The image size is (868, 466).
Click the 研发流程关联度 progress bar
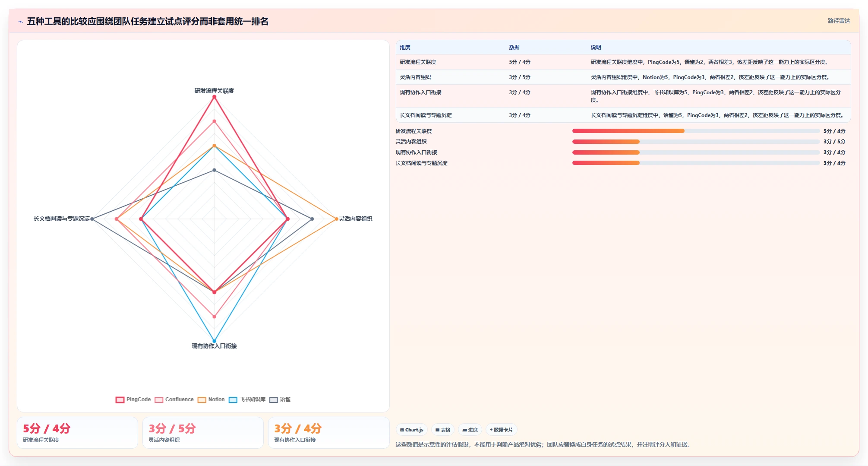point(696,131)
